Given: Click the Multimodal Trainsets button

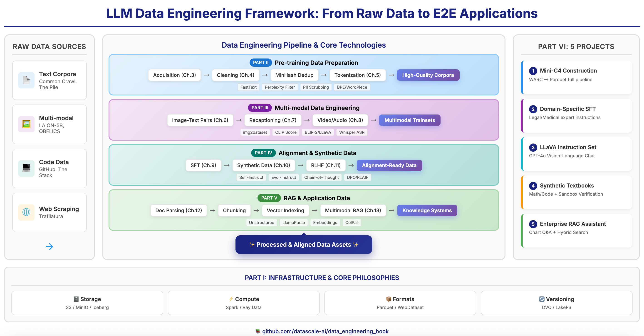Looking at the screenshot, I should 409,120.
